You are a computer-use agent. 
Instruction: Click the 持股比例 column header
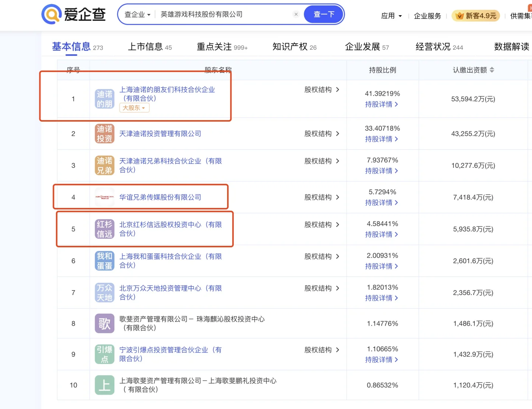click(x=382, y=70)
